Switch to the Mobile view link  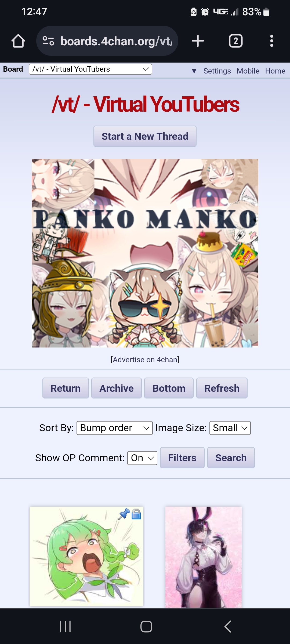pos(248,71)
